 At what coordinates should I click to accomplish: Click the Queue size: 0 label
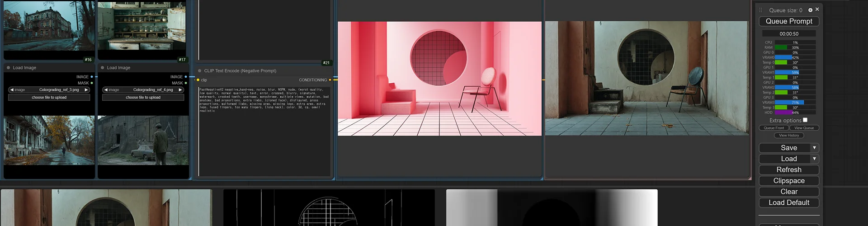click(x=786, y=10)
